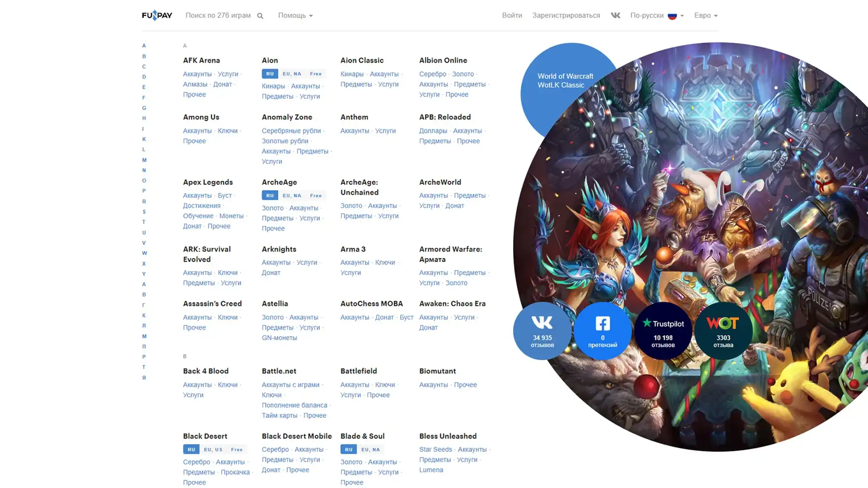Viewport: 868px width, 488px height.
Task: Click the Russian flag icon
Action: point(672,16)
